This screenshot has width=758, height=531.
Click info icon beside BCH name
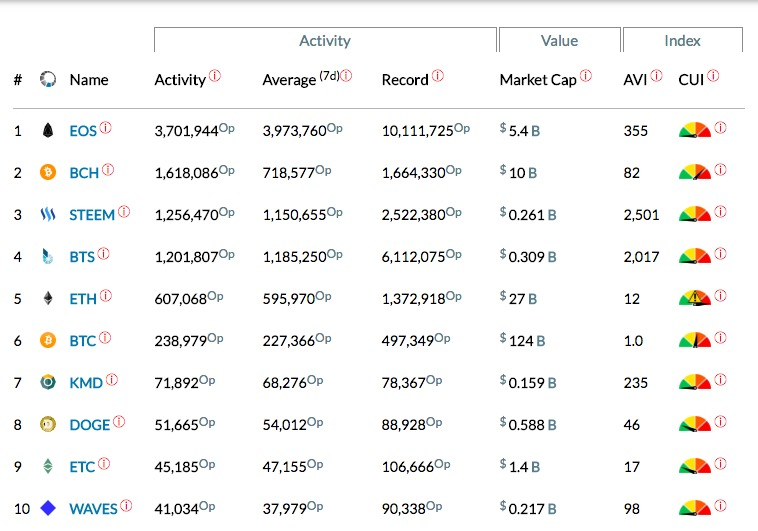pyautogui.click(x=108, y=170)
